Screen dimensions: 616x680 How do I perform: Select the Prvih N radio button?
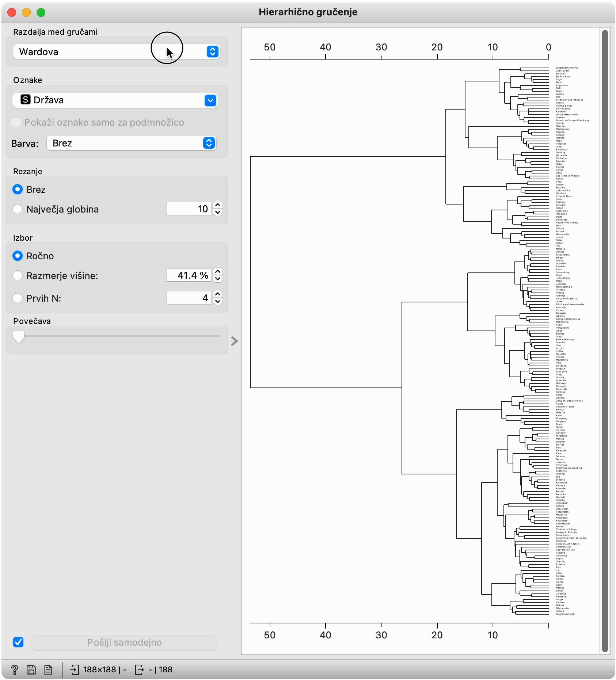[18, 298]
